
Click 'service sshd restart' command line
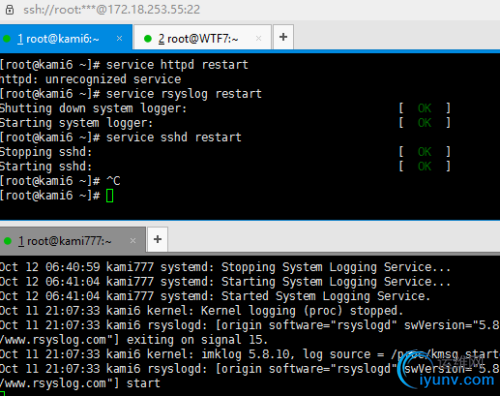[121, 137]
